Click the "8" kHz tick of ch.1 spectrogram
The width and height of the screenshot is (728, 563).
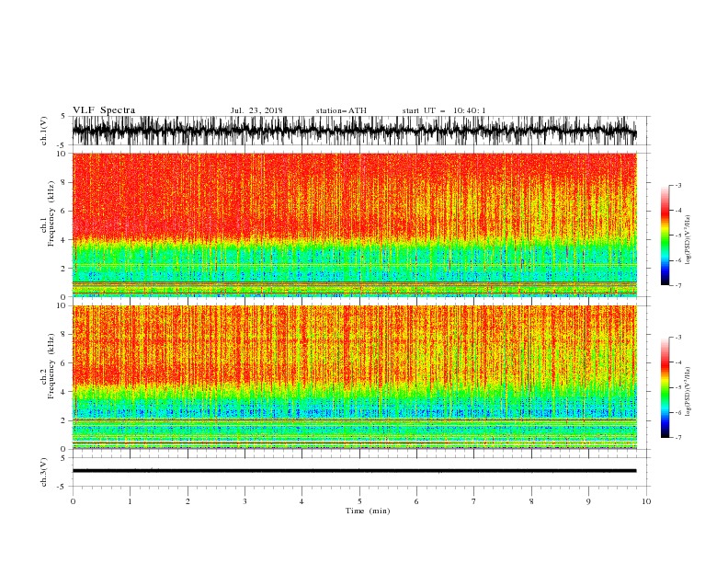pyautogui.click(x=64, y=182)
